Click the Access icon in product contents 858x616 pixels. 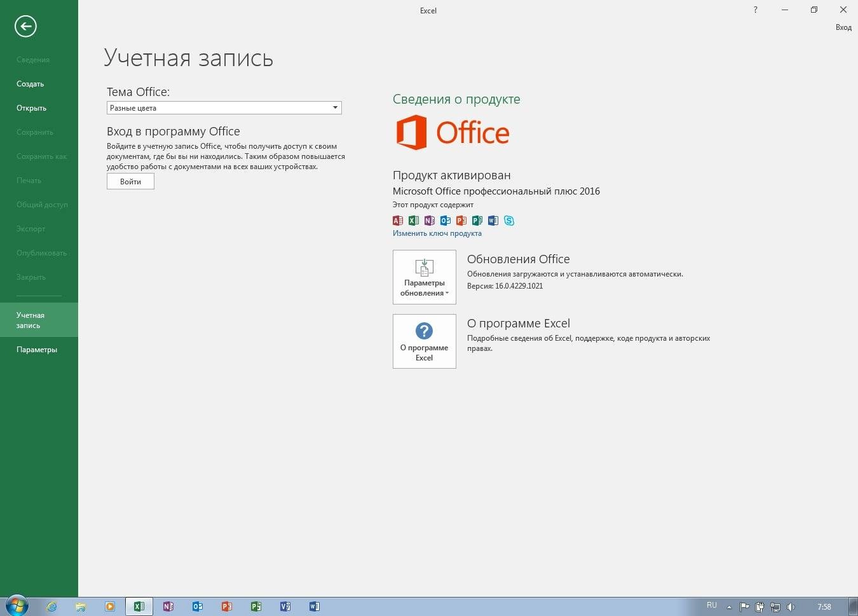398,221
